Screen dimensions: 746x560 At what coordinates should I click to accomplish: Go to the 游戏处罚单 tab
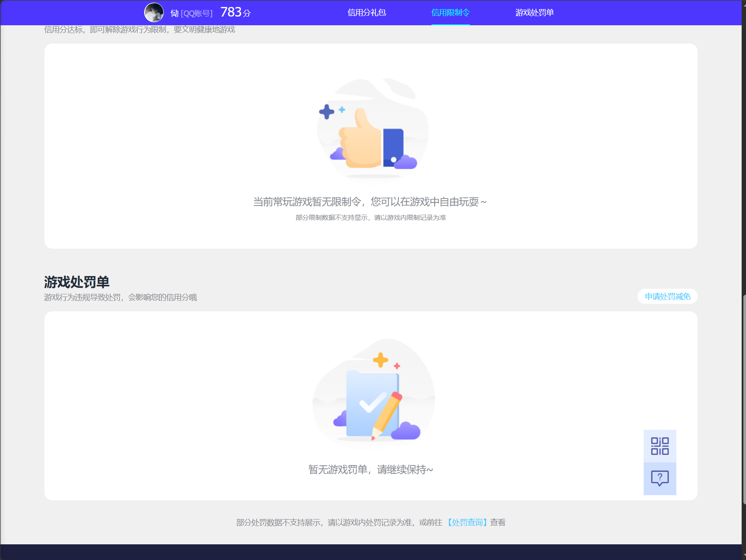(x=534, y=13)
